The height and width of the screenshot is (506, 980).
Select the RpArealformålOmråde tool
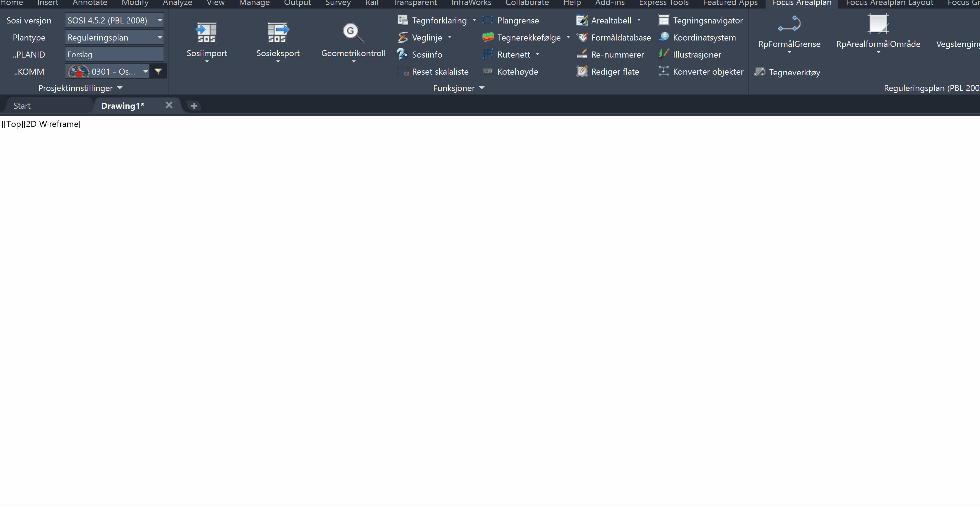point(878,24)
